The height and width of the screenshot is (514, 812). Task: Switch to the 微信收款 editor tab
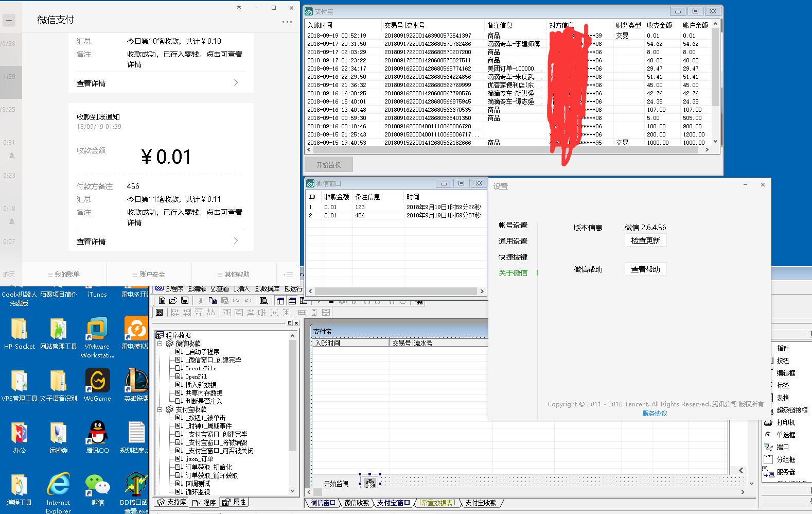click(357, 503)
